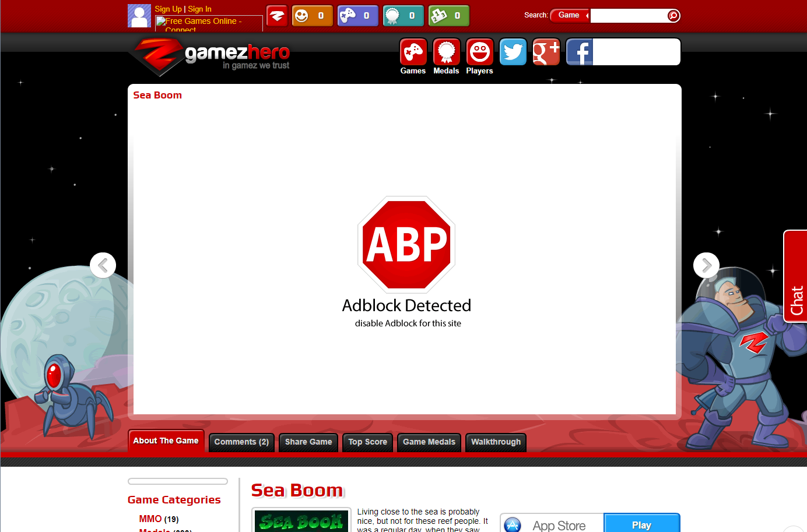This screenshot has height=532, width=807.
Task: Open the Game search type dropdown
Action: point(570,16)
